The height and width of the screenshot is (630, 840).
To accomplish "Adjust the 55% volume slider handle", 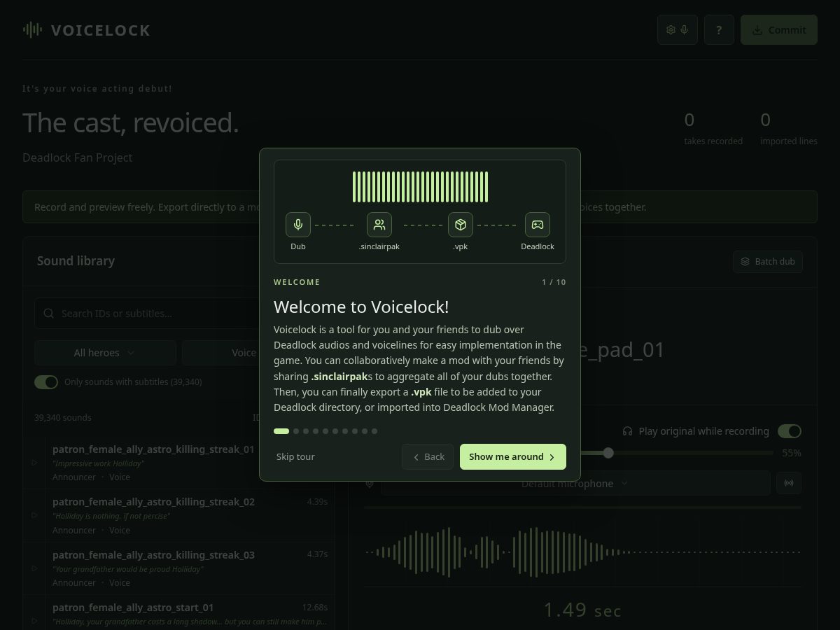I will (608, 453).
